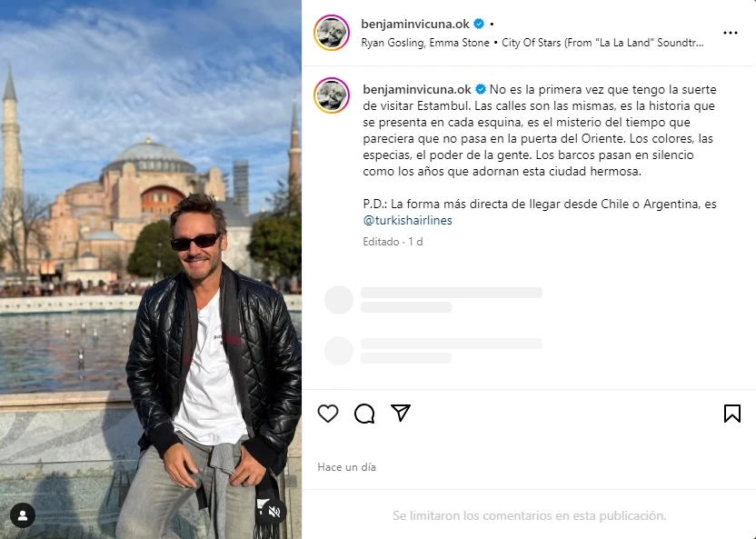756x539 pixels.
Task: Show tagged people icon on photo
Action: [x=22, y=515]
